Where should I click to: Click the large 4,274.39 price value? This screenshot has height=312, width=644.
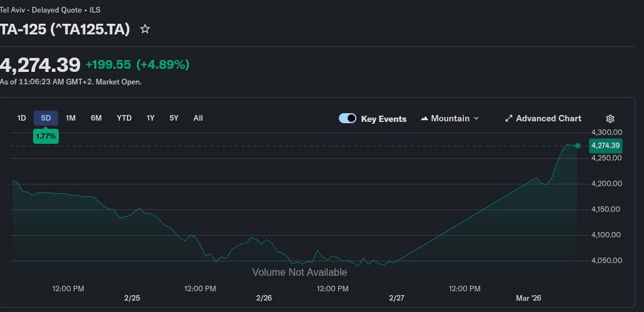pos(40,65)
